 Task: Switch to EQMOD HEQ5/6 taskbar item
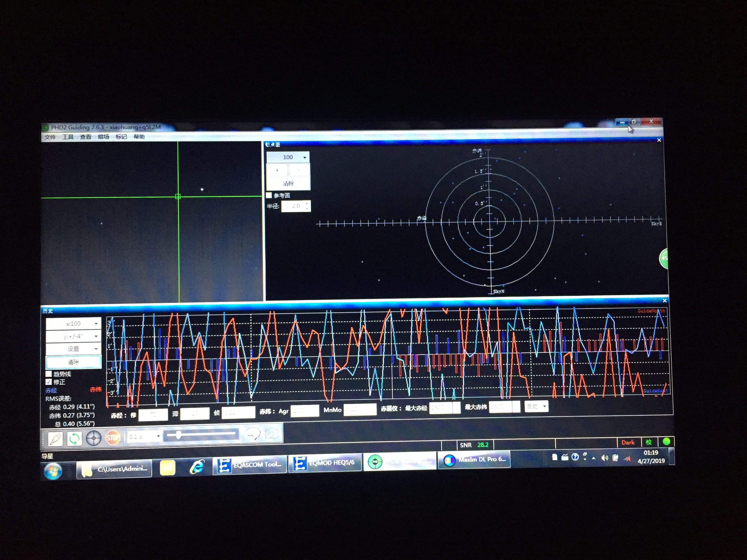click(325, 463)
